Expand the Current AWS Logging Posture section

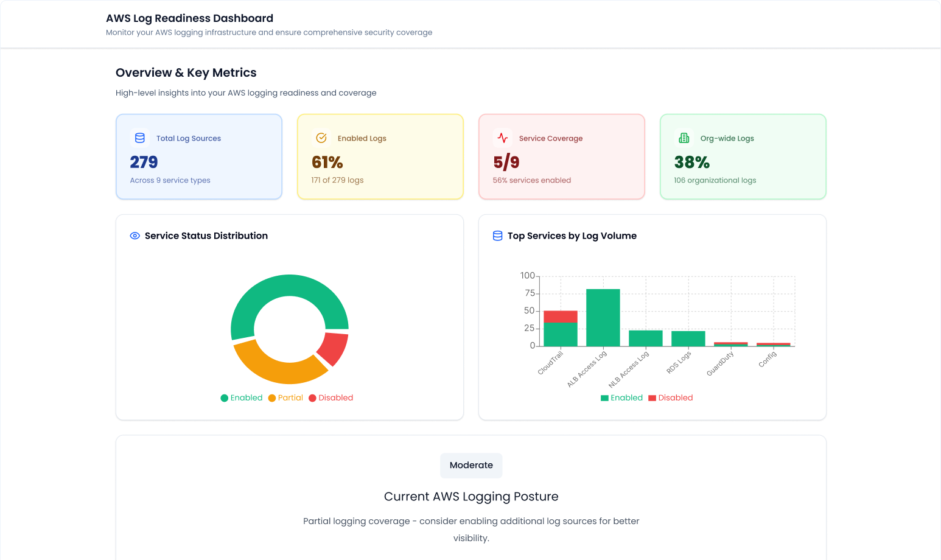pos(471,496)
